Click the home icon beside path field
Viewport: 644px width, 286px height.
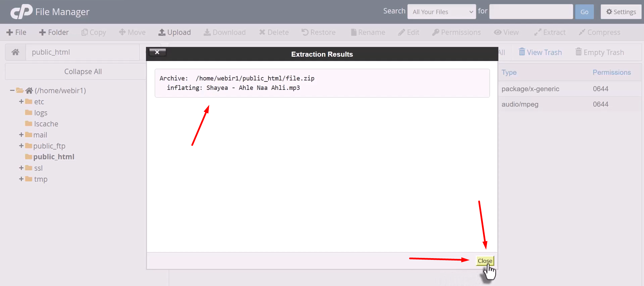pyautogui.click(x=15, y=52)
